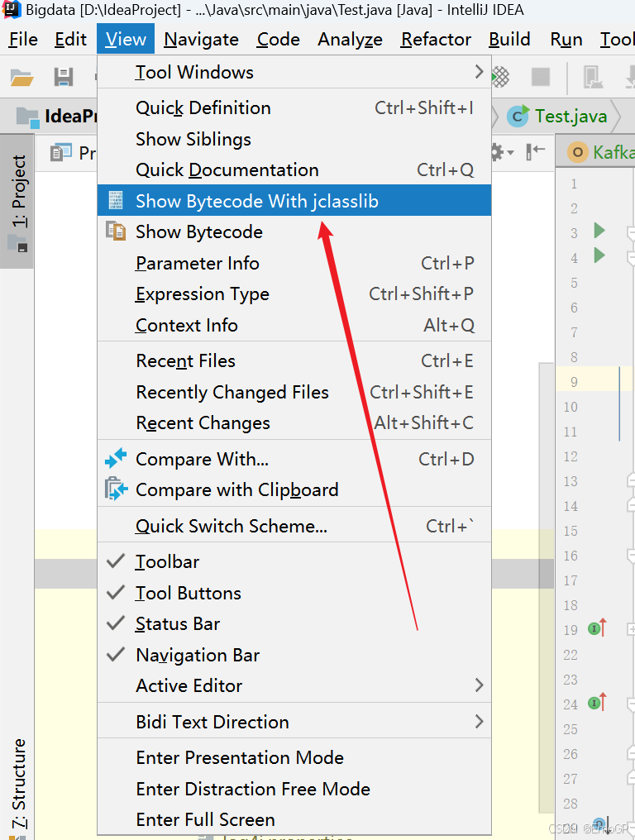The width and height of the screenshot is (635, 840).
Task: Open the gear dropdown arrow in Project panel
Action: 511,153
